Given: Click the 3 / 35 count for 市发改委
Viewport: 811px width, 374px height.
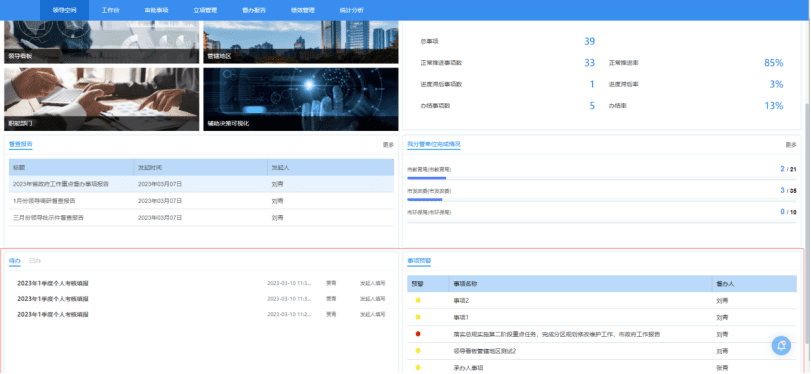Looking at the screenshot, I should pyautogui.click(x=788, y=190).
